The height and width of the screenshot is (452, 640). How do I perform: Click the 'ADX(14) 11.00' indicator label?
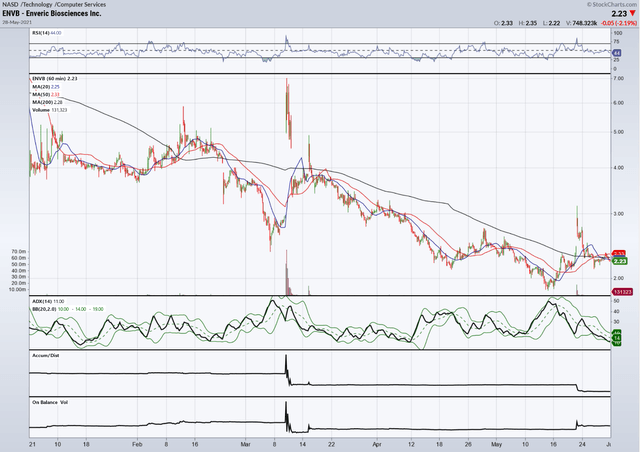[47, 301]
